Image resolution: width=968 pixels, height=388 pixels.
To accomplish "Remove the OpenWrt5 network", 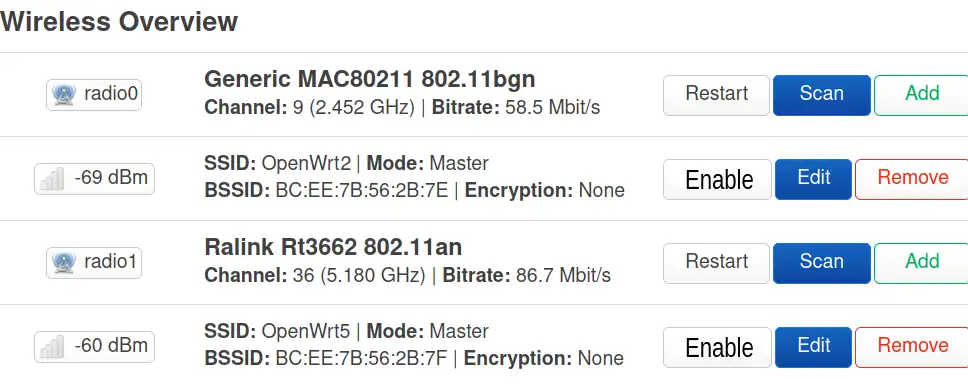I will coord(912,347).
